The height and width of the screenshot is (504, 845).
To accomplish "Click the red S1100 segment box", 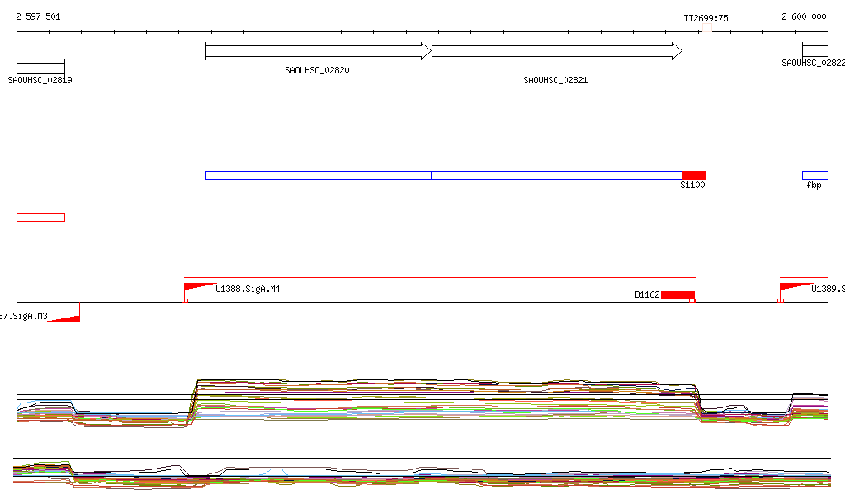I will click(693, 175).
